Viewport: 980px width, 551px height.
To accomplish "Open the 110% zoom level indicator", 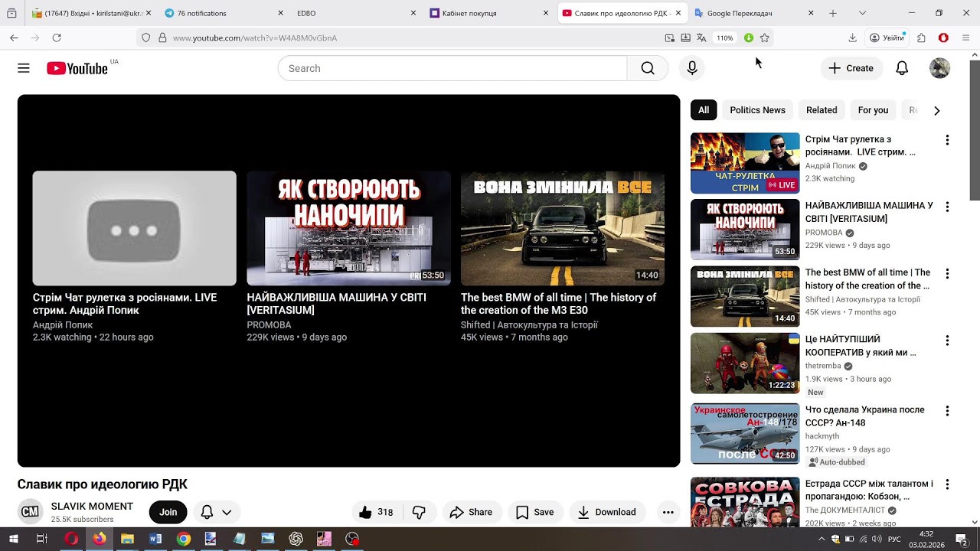I will point(725,37).
